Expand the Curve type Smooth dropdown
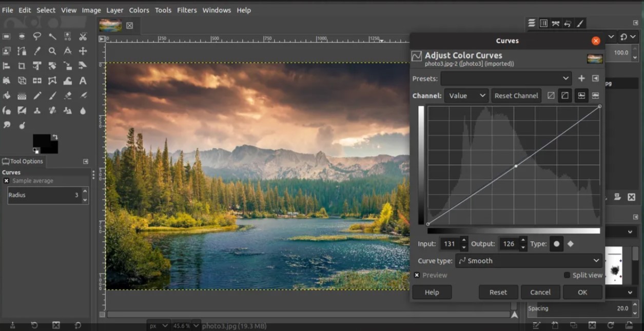 tap(529, 261)
